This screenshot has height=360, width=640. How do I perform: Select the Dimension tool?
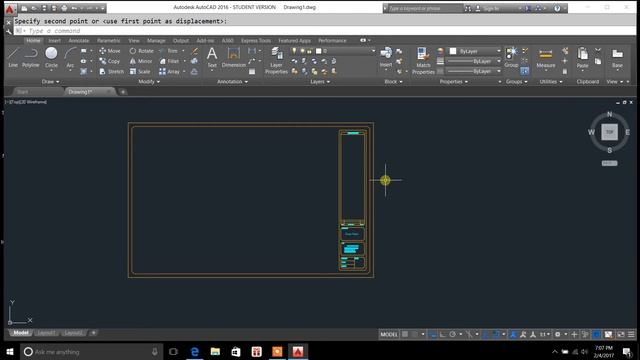(x=233, y=57)
